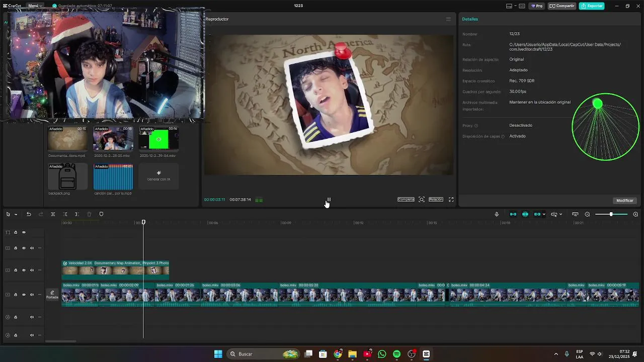Viewport: 644px width, 362px height.
Task: Zoom in the timeline with plus magnifier
Action: click(635, 214)
